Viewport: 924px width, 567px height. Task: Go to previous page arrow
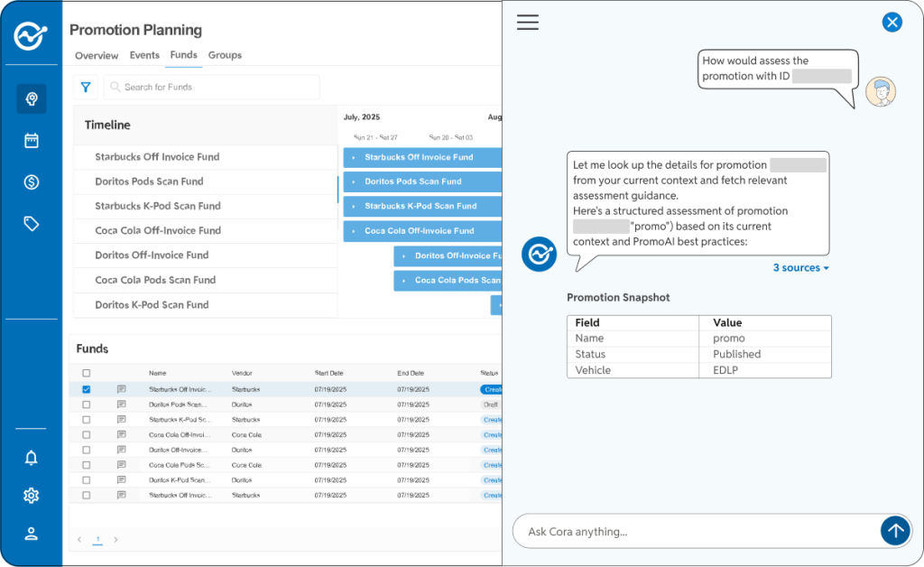click(x=79, y=539)
